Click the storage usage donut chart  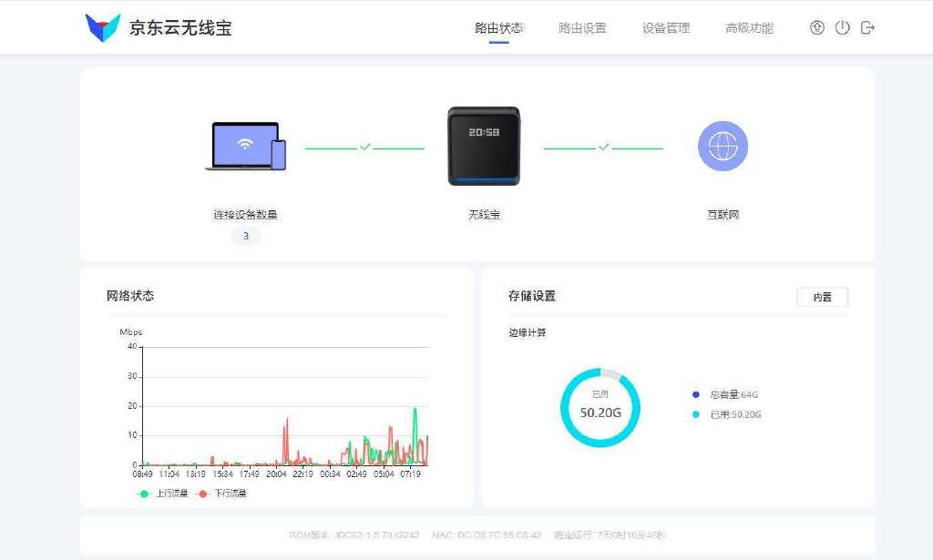[600, 407]
